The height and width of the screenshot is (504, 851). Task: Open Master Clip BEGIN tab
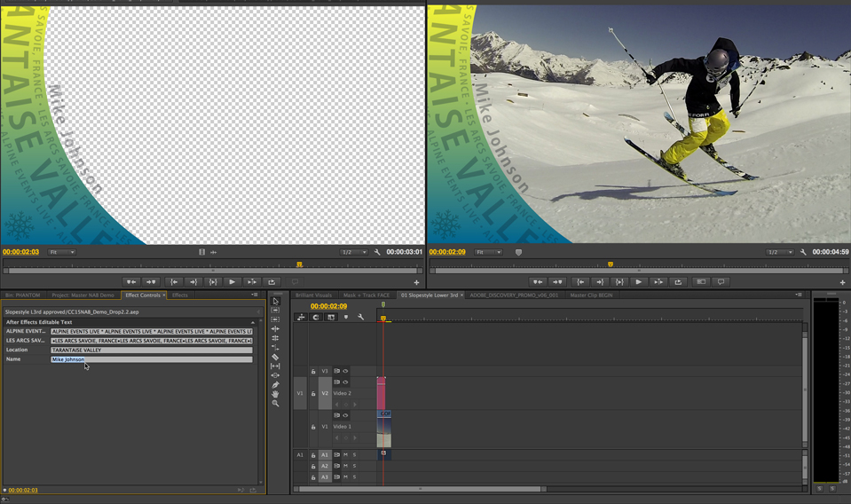[x=591, y=295]
